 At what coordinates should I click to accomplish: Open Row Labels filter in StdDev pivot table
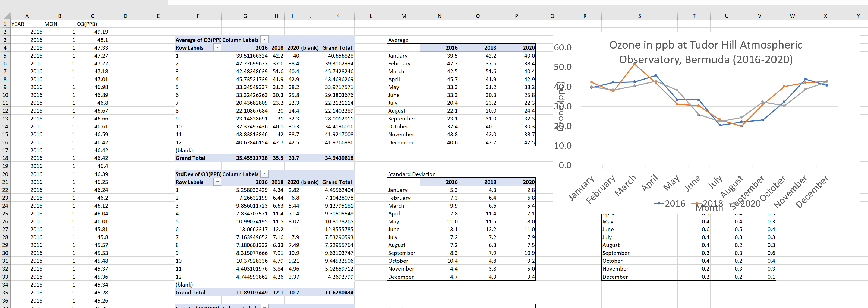(x=217, y=182)
